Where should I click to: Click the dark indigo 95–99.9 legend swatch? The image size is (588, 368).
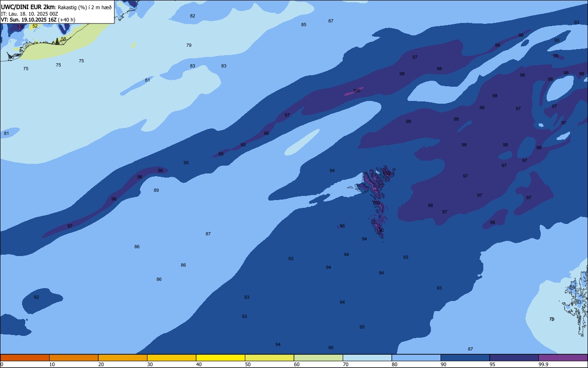point(514,357)
